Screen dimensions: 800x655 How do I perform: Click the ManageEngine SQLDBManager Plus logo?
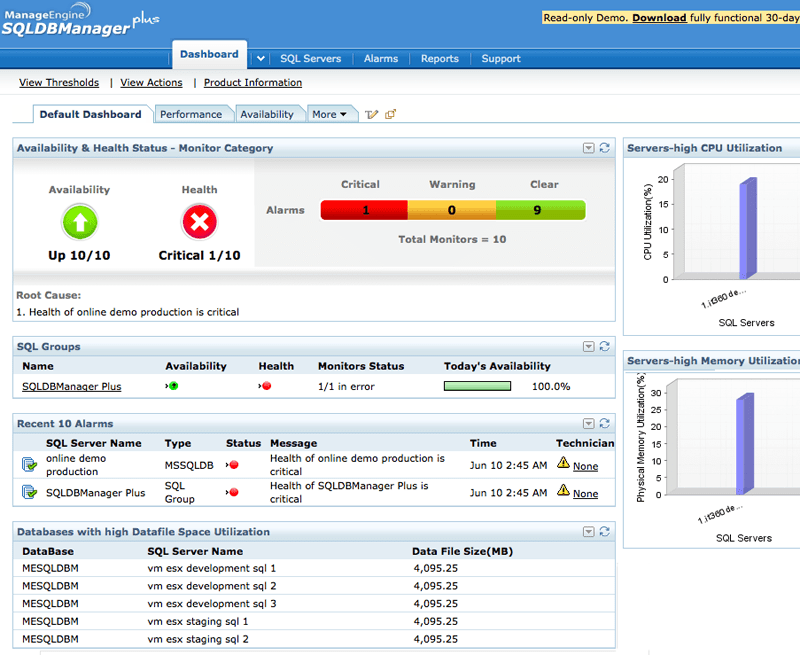[x=75, y=20]
